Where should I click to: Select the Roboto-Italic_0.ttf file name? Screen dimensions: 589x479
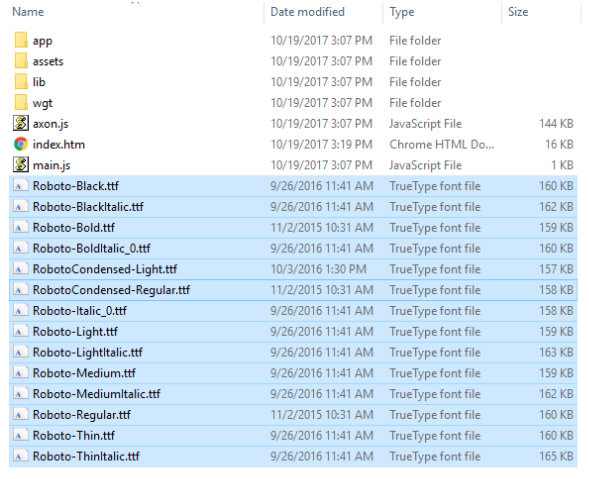tap(80, 311)
